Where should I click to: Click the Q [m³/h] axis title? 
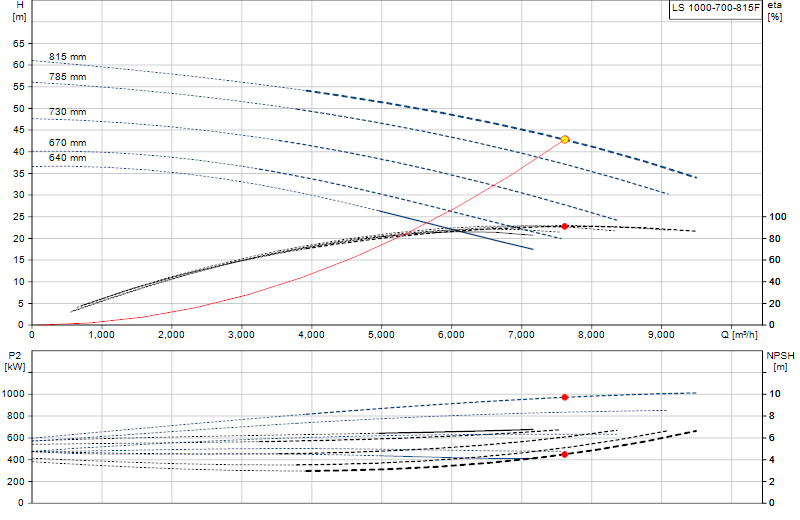(x=739, y=335)
